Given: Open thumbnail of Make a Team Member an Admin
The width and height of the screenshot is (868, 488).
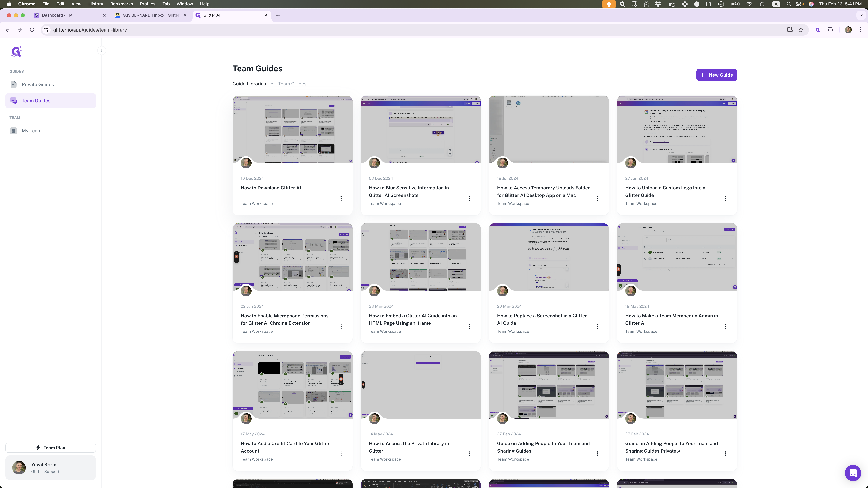Looking at the screenshot, I should pyautogui.click(x=677, y=257).
